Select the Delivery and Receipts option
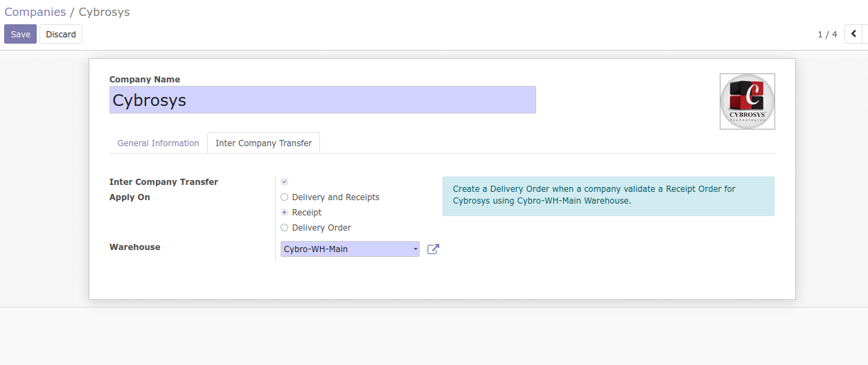868x365 pixels. [330, 197]
